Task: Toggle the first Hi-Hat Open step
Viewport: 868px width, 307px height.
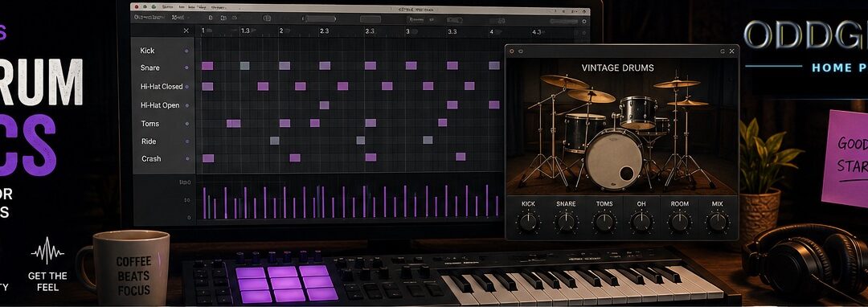Action: tap(325, 105)
